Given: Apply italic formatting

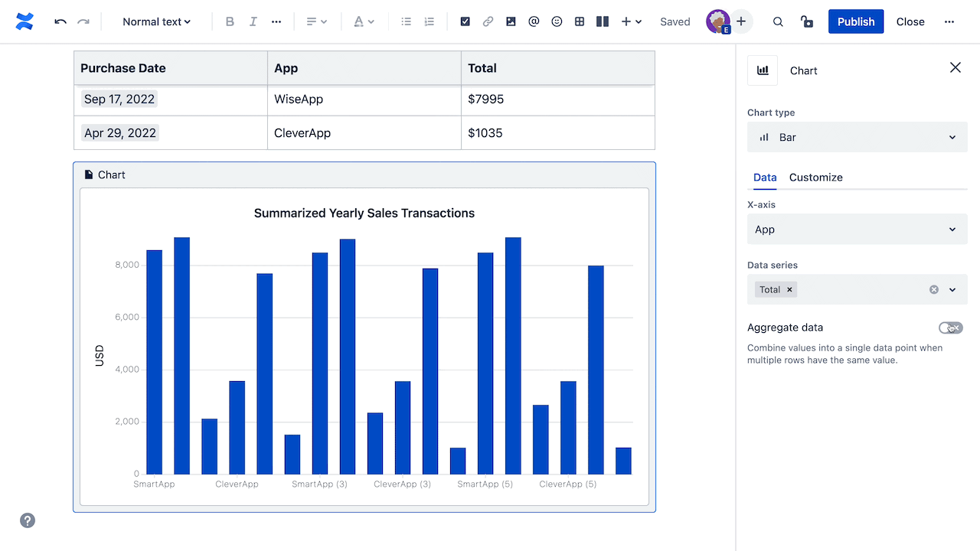Looking at the screenshot, I should click(x=253, y=21).
